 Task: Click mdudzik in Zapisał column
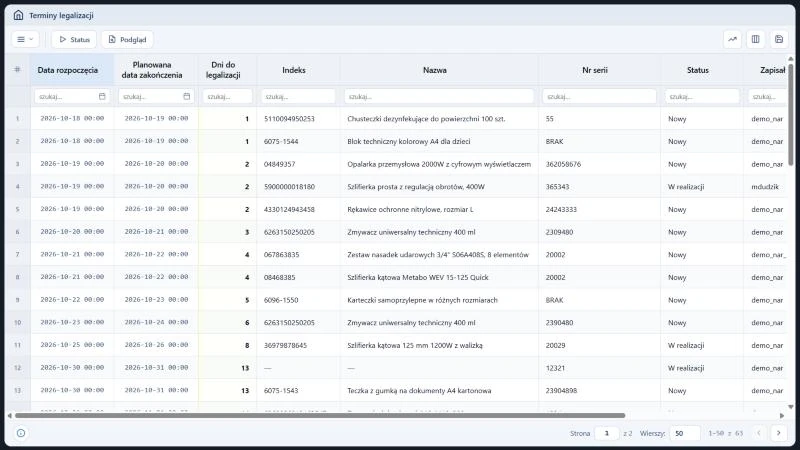tap(765, 187)
